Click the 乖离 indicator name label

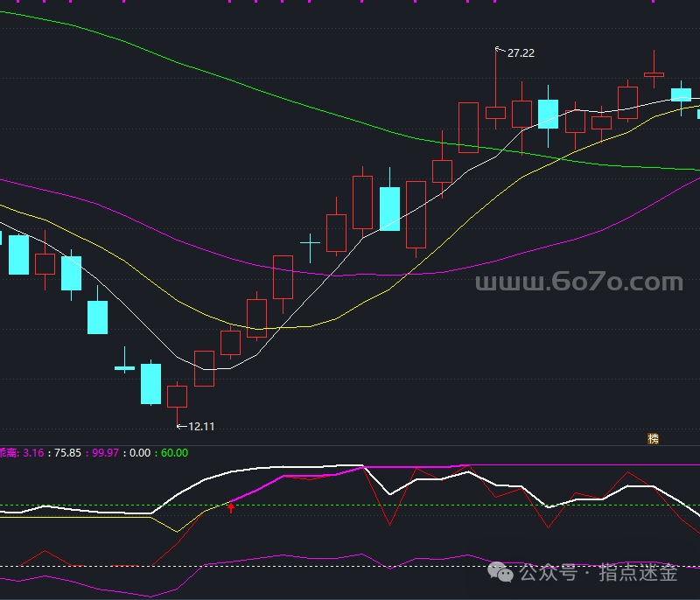coord(9,453)
